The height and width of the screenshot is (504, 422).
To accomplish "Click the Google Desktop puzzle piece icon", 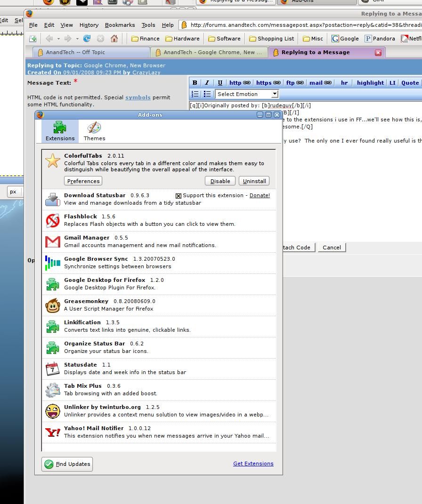I will [53, 284].
